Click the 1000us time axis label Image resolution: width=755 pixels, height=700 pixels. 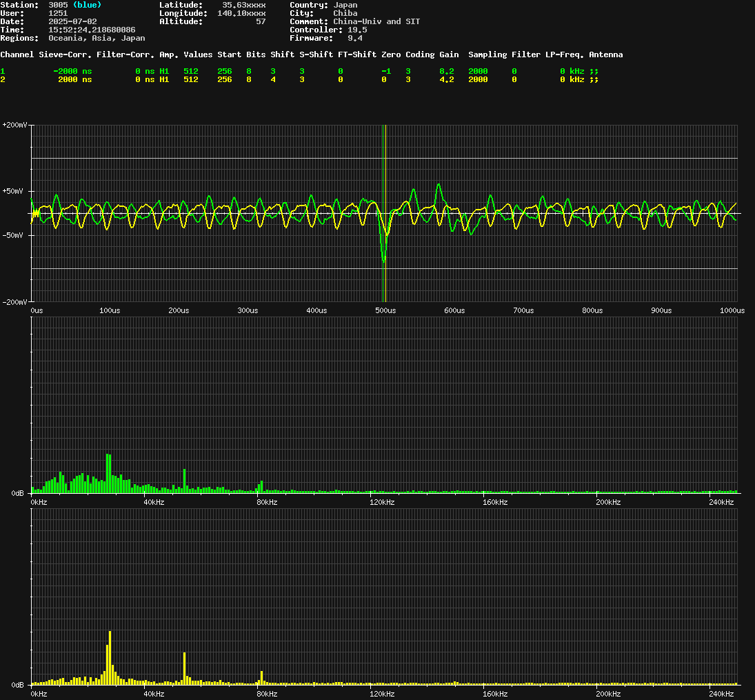click(732, 311)
